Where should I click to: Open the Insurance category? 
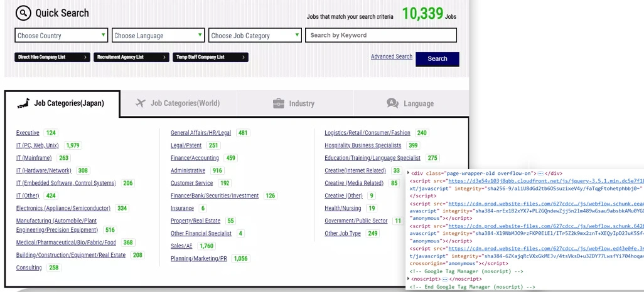[183, 208]
